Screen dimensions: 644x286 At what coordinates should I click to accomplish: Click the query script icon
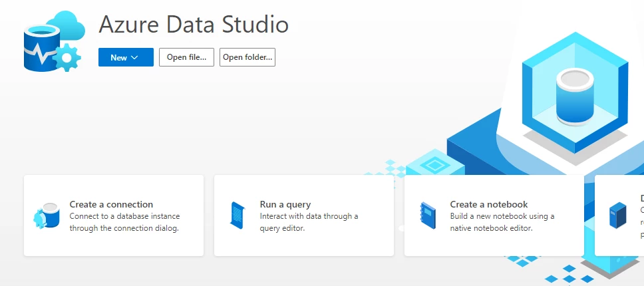click(238, 215)
